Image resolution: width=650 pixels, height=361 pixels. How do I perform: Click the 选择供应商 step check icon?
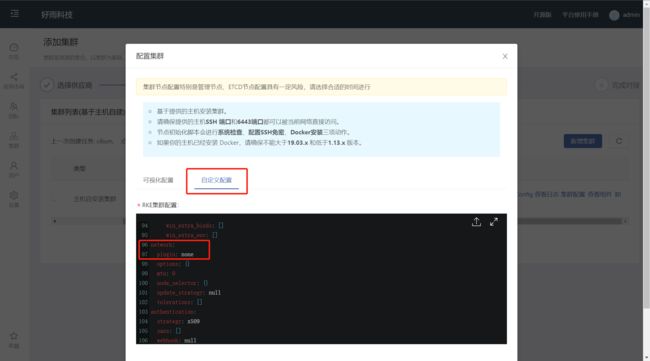tap(47, 85)
